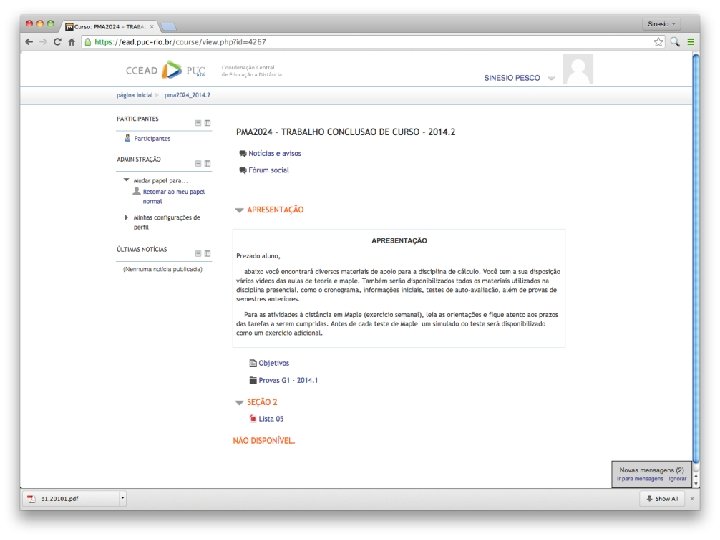
Task: Close the downloads bar
Action: click(x=692, y=498)
